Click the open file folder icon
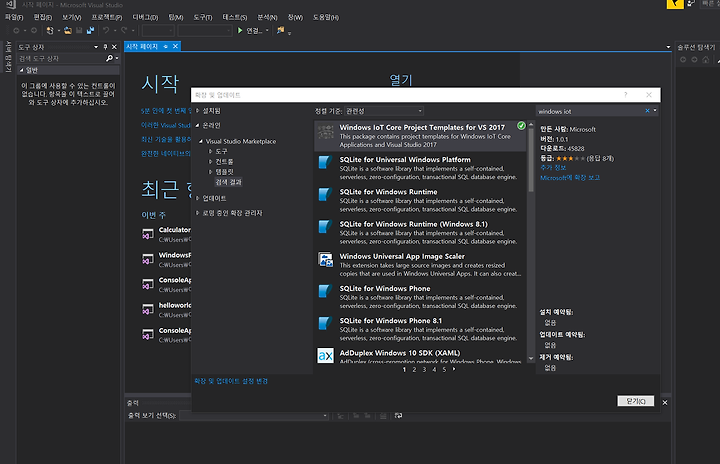 point(68,31)
